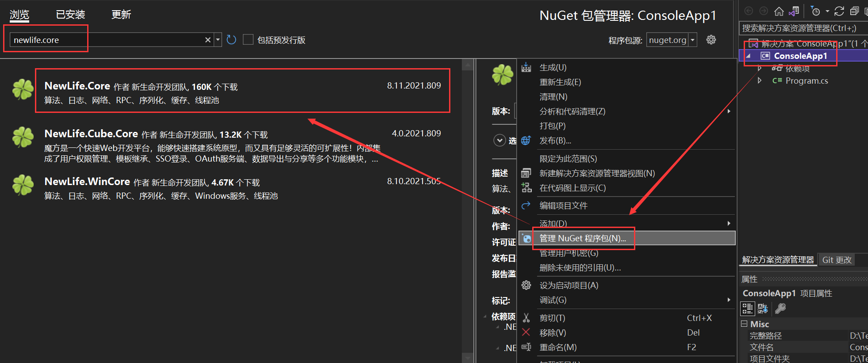Collapse the Misc property category
The height and width of the screenshot is (363, 868).
coord(744,324)
